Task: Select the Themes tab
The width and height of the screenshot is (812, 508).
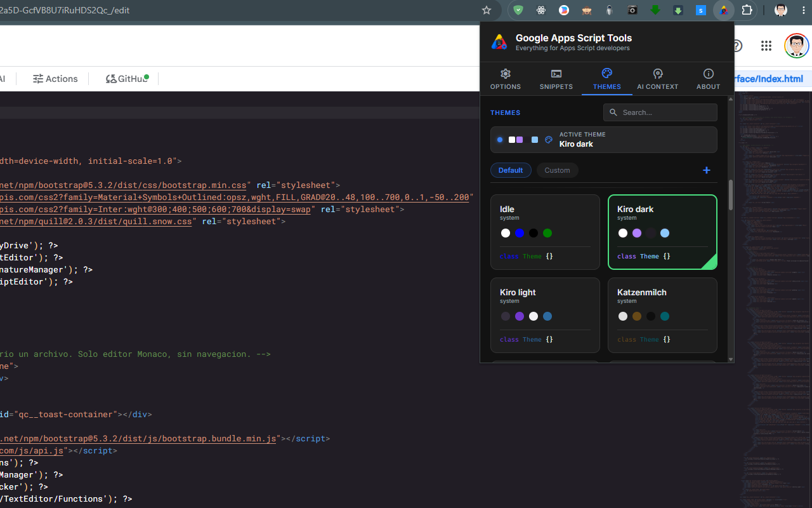Action: [x=607, y=79]
